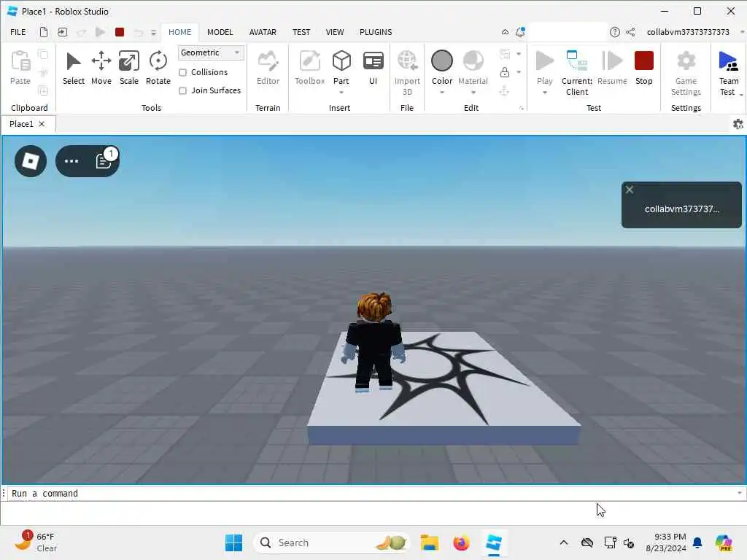The width and height of the screenshot is (747, 560).
Task: Open Firefox from the taskbar
Action: coord(461,542)
